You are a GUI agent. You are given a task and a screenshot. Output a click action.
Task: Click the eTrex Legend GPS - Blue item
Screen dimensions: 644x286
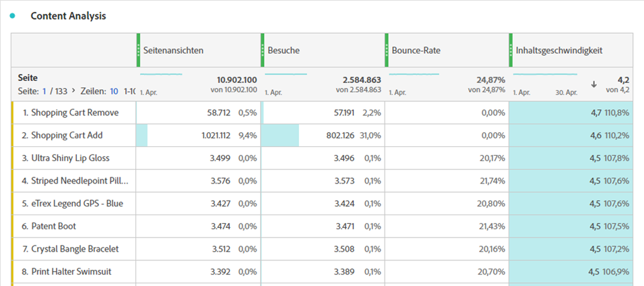[77, 204]
